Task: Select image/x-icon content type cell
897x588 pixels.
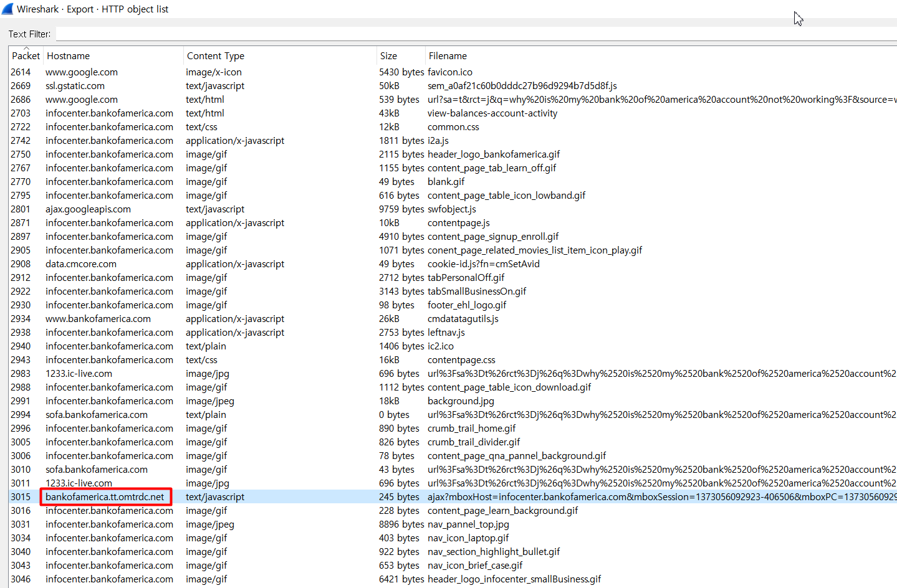Action: pos(214,72)
